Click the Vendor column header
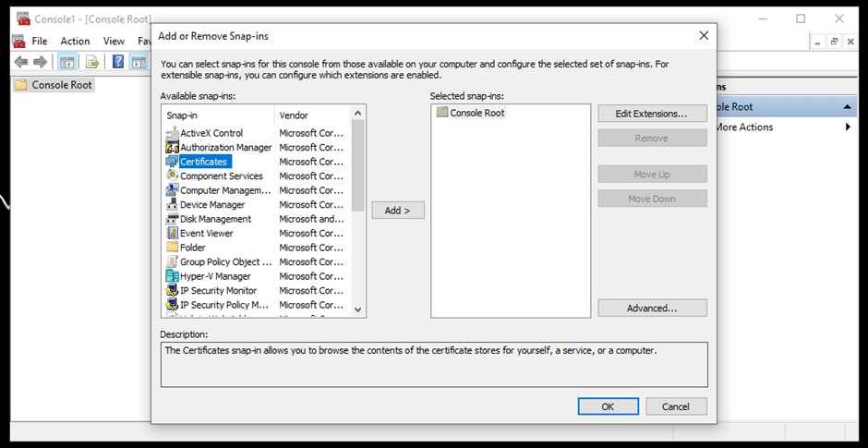 pos(313,115)
